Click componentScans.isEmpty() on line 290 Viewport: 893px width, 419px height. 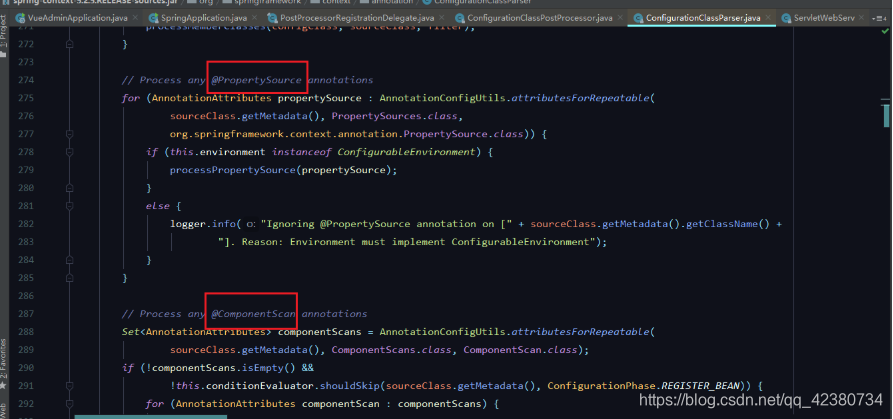click(x=226, y=368)
